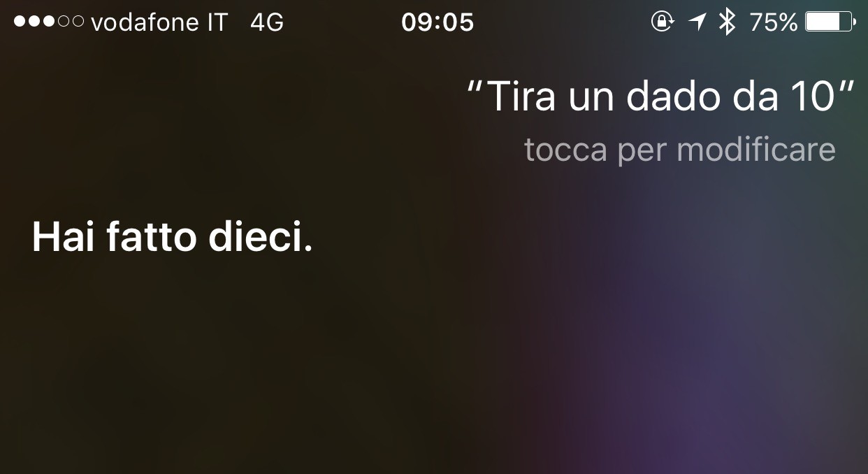868x474 pixels.
Task: Tap the last empty signal dot
Action: tap(78, 22)
